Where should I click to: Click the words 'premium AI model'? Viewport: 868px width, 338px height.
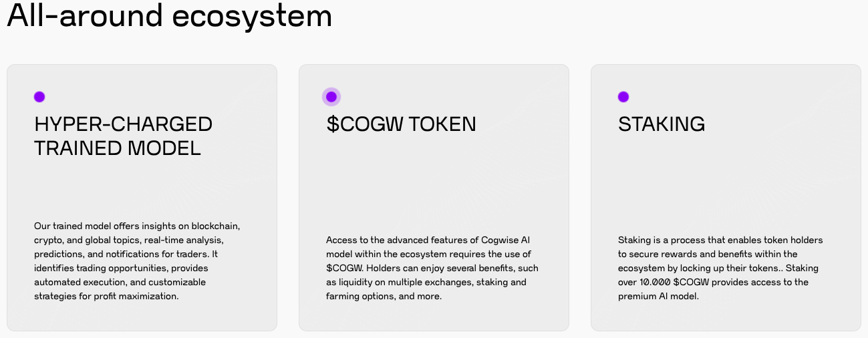pyautogui.click(x=657, y=296)
